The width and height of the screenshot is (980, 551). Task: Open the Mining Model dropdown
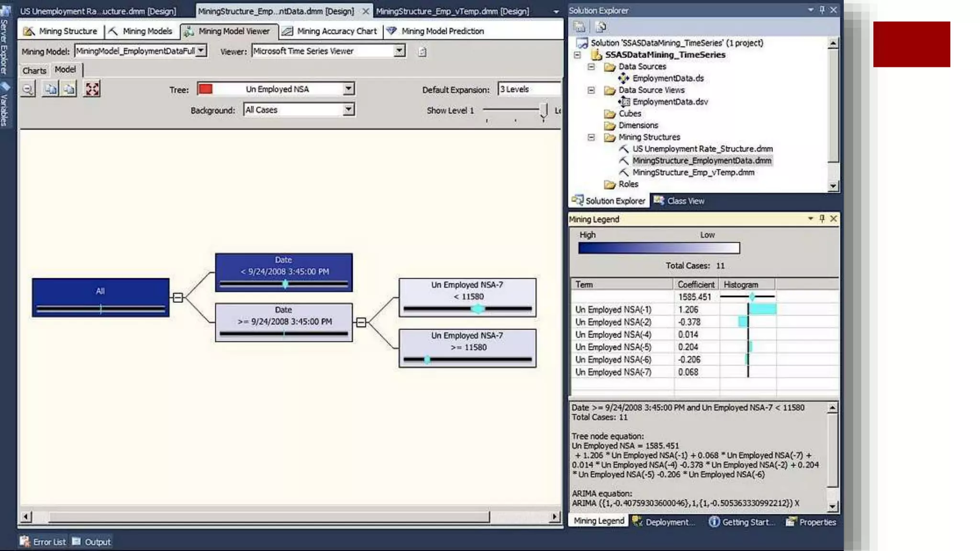201,51
